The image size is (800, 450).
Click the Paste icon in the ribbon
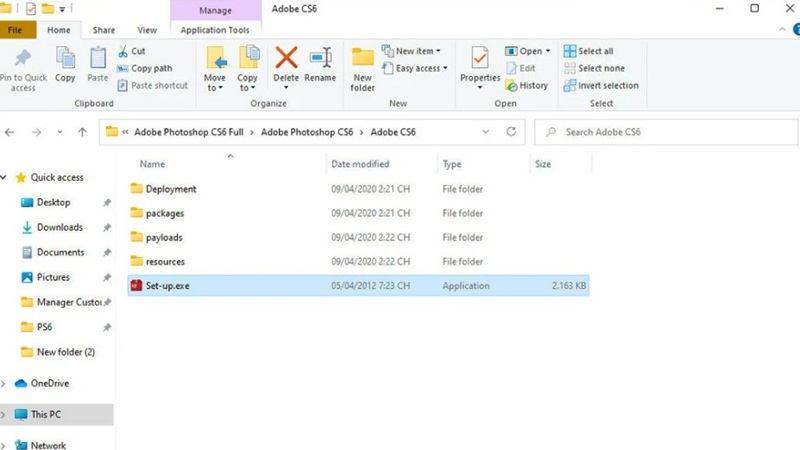97,62
